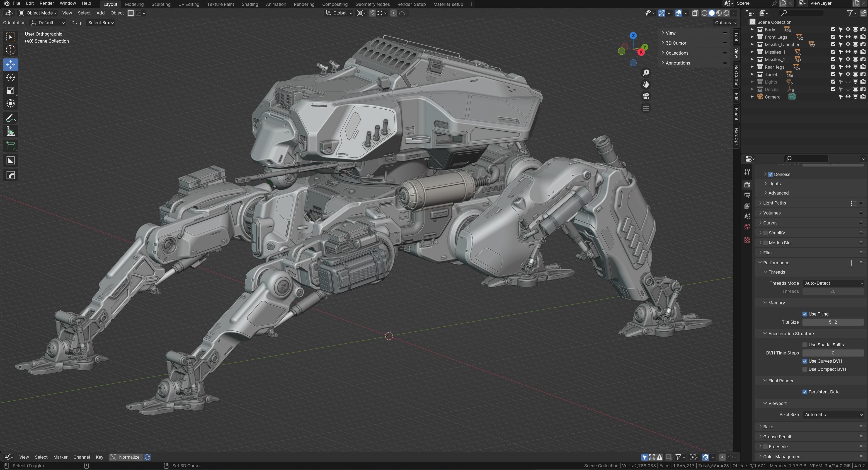
Task: Open the Scene properties tab icon
Action: tap(747, 216)
